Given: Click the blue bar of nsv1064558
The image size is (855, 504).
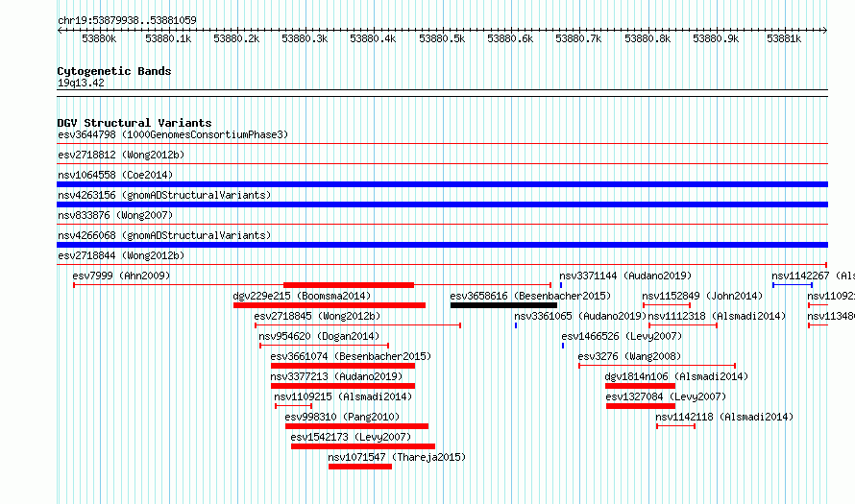Looking at the screenshot, I should [442, 184].
